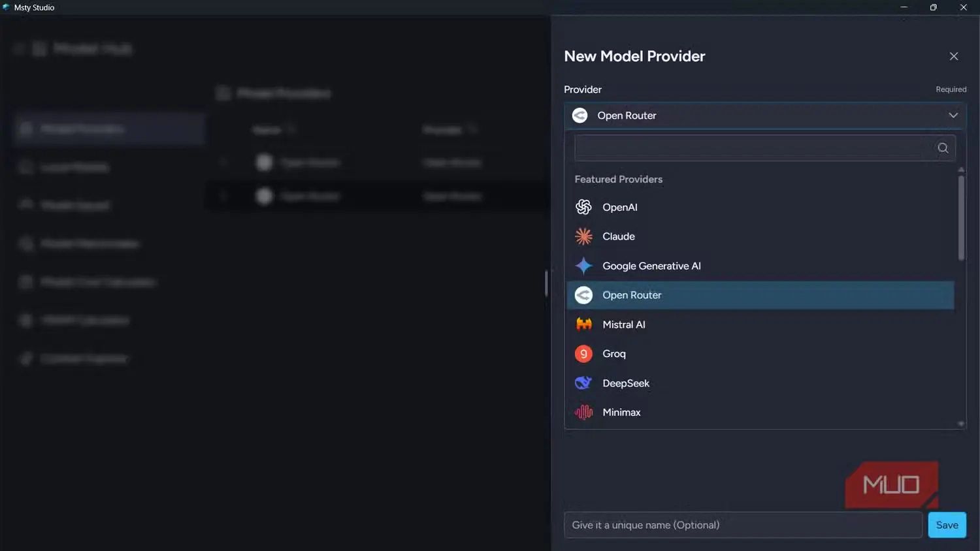The width and height of the screenshot is (980, 551).
Task: Minimize the Msty Studio window
Action: [x=904, y=7]
